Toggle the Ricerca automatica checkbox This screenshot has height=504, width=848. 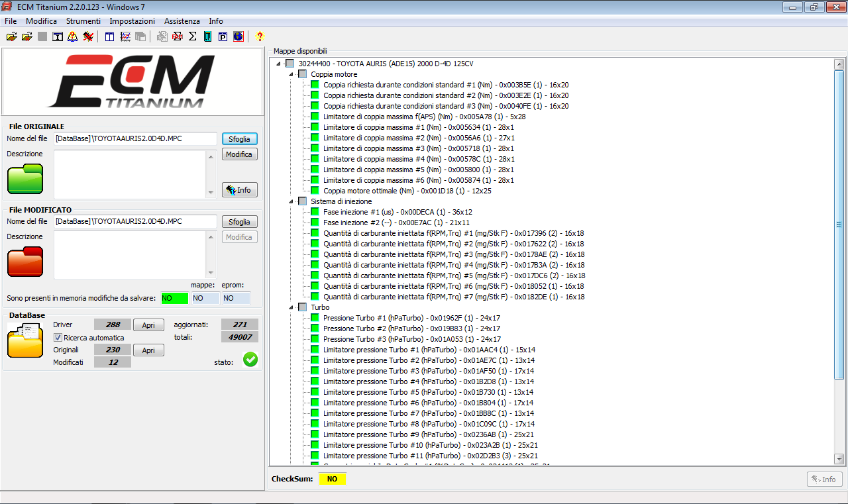pyautogui.click(x=58, y=338)
